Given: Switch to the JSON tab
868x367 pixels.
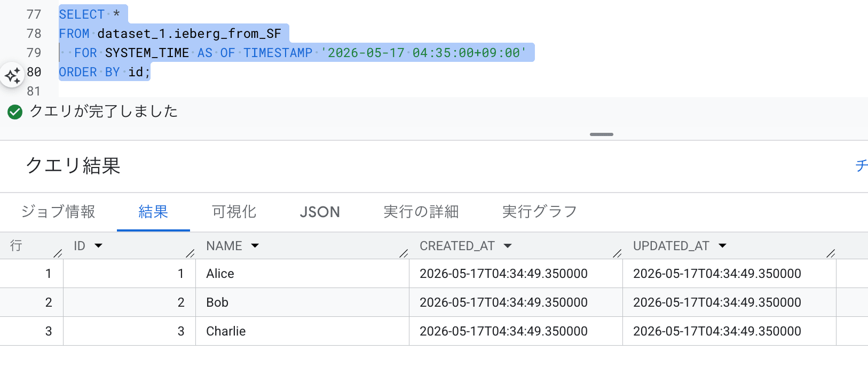Looking at the screenshot, I should (320, 212).
